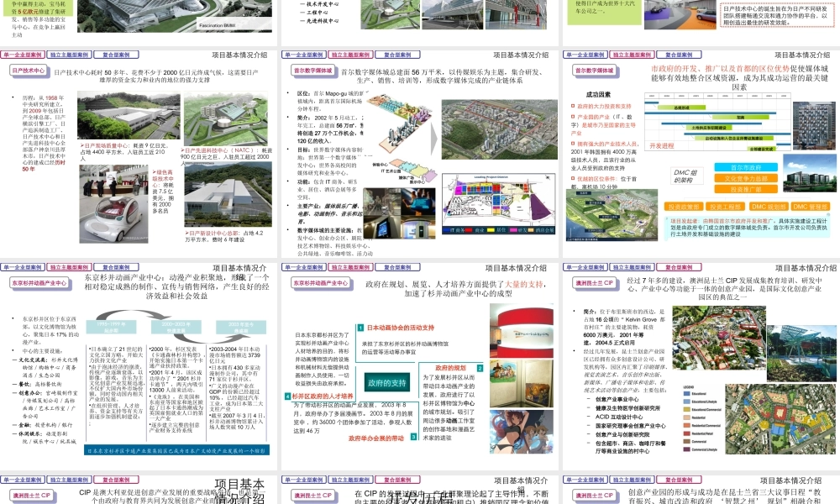The width and height of the screenshot is (840, 504).
Task: Select the colorful Seoul zoning map image
Action: (499, 204)
